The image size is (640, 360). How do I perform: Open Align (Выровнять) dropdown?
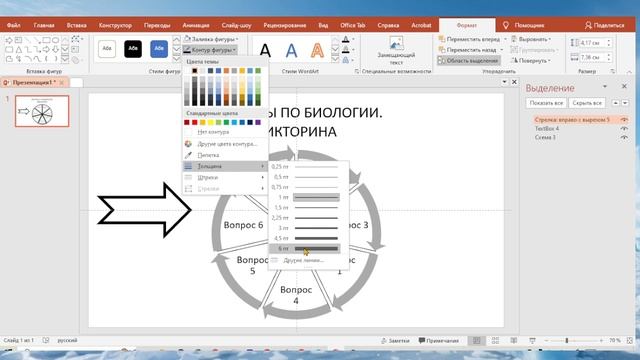pyautogui.click(x=531, y=39)
